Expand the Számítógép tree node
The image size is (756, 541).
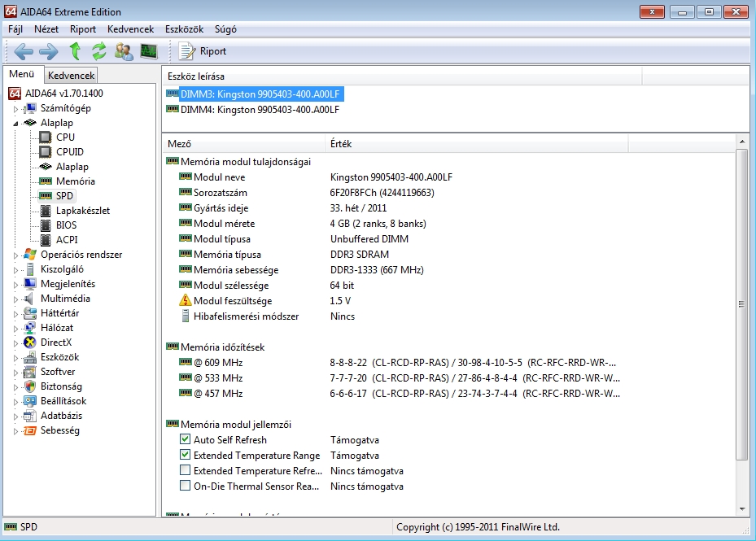click(x=15, y=109)
